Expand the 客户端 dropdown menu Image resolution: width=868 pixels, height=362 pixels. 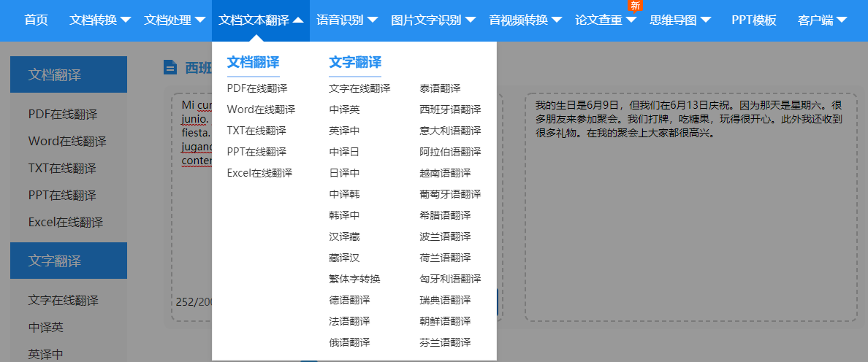(x=823, y=20)
